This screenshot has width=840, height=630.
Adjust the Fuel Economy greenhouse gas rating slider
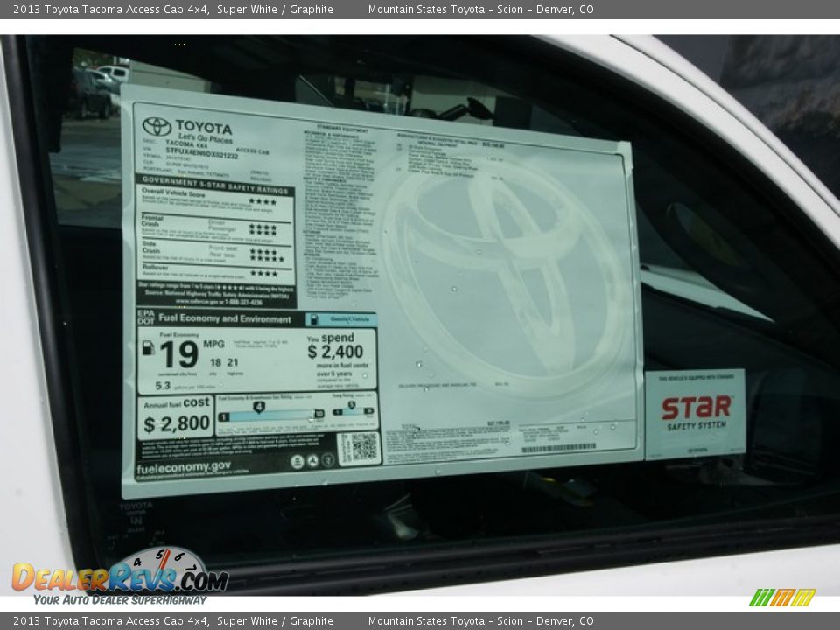point(258,406)
